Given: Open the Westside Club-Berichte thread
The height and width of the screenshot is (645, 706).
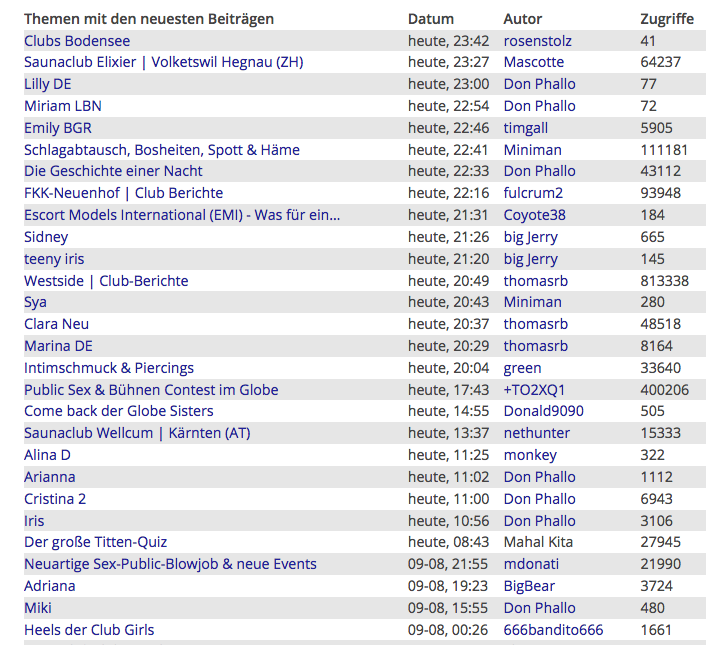Looking at the screenshot, I should [106, 281].
